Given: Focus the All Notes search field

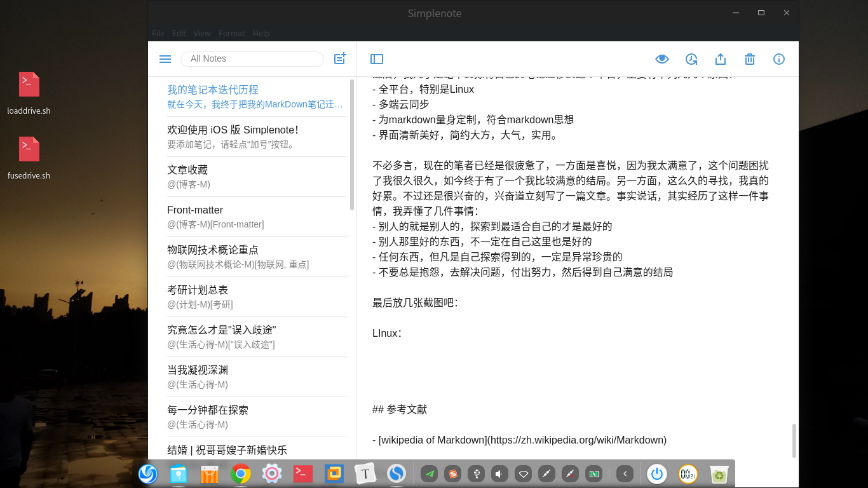Looking at the screenshot, I should click(252, 58).
